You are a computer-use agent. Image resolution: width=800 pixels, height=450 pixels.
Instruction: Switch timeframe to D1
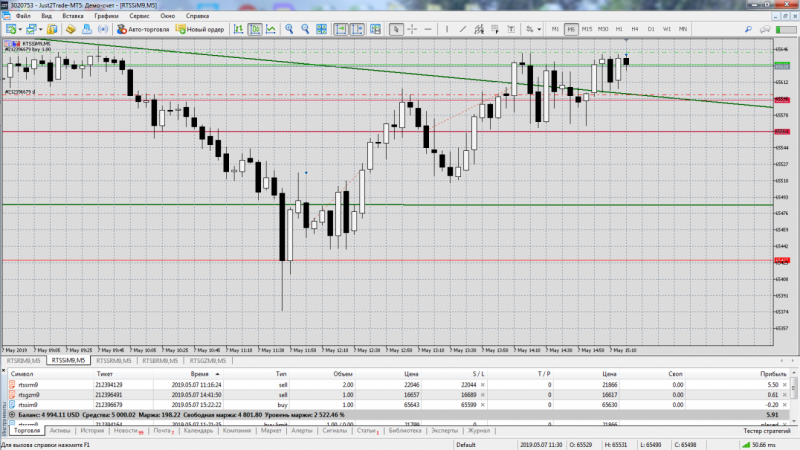(651, 29)
